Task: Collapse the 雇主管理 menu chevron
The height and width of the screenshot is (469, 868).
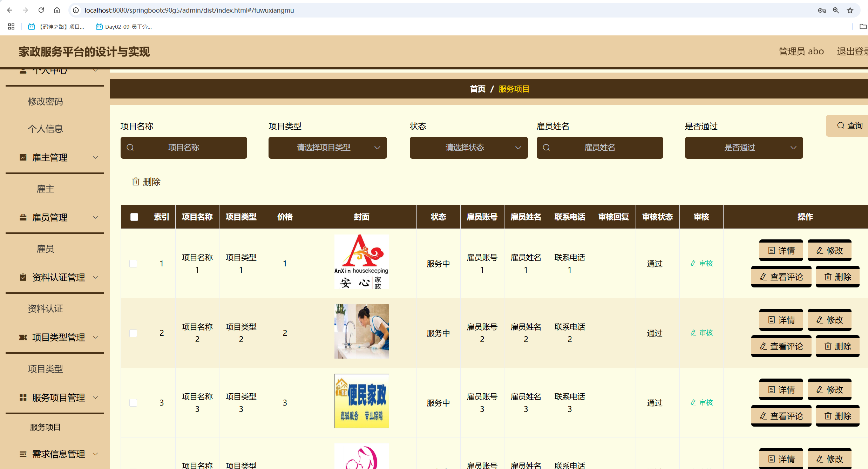Action: tap(95, 157)
